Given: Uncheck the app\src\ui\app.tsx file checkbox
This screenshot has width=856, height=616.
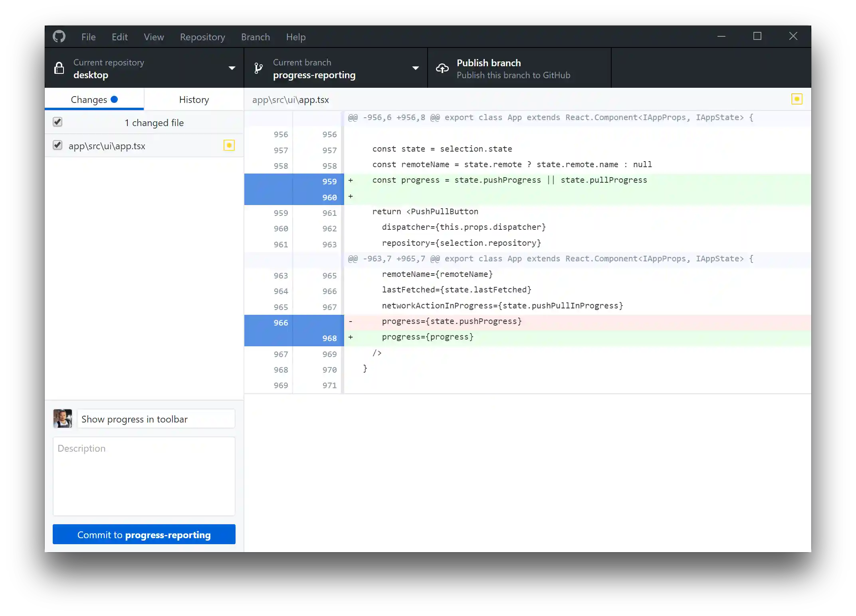Looking at the screenshot, I should 57,145.
